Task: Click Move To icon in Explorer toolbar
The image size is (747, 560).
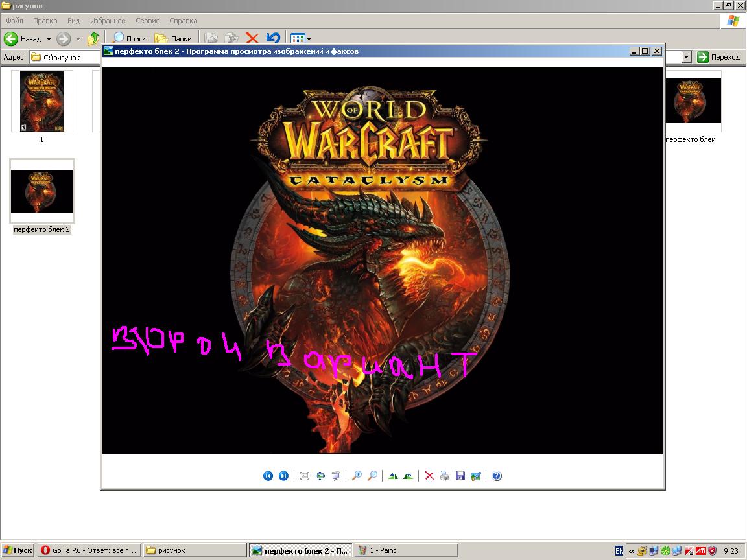Action: (211, 38)
